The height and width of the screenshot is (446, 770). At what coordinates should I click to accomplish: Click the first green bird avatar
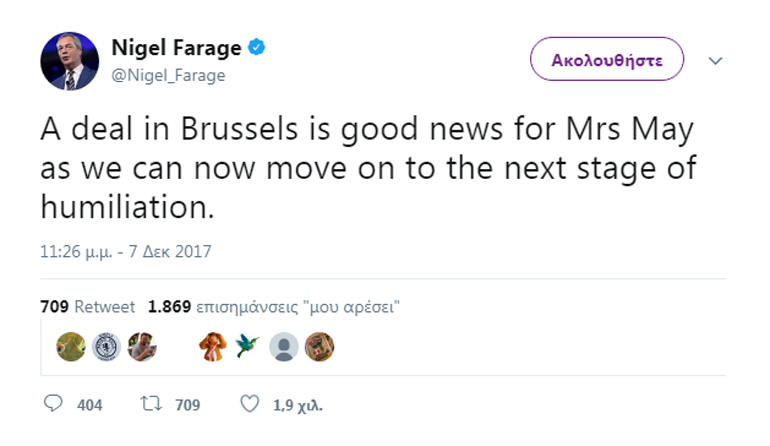(70, 346)
